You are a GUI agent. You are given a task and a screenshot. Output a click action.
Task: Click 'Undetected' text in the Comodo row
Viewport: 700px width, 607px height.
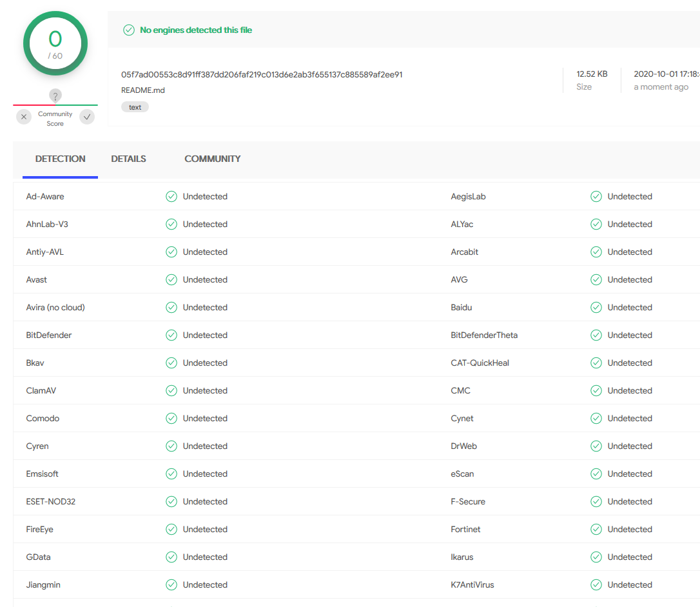pos(206,418)
